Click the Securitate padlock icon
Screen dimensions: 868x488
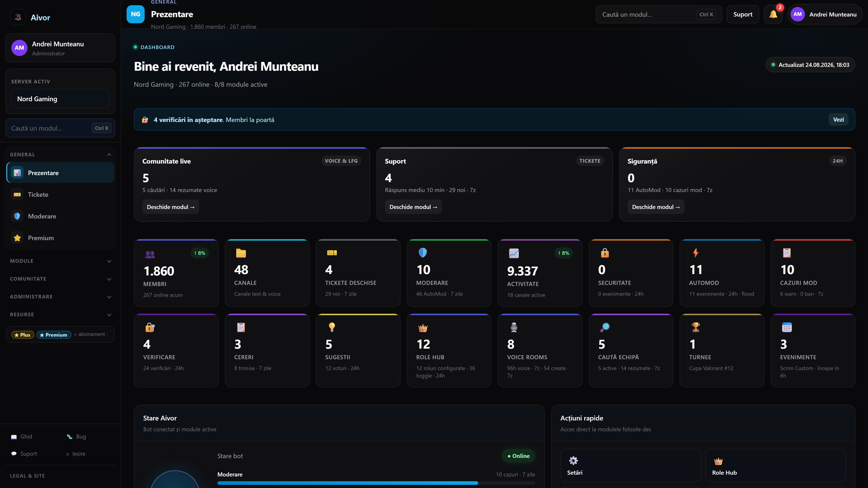pyautogui.click(x=605, y=253)
